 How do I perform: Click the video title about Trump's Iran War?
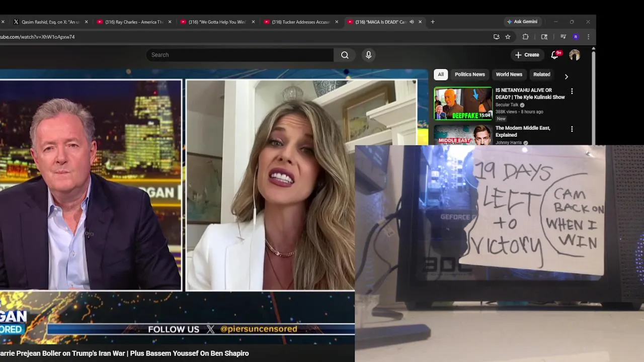pyautogui.click(x=124, y=353)
